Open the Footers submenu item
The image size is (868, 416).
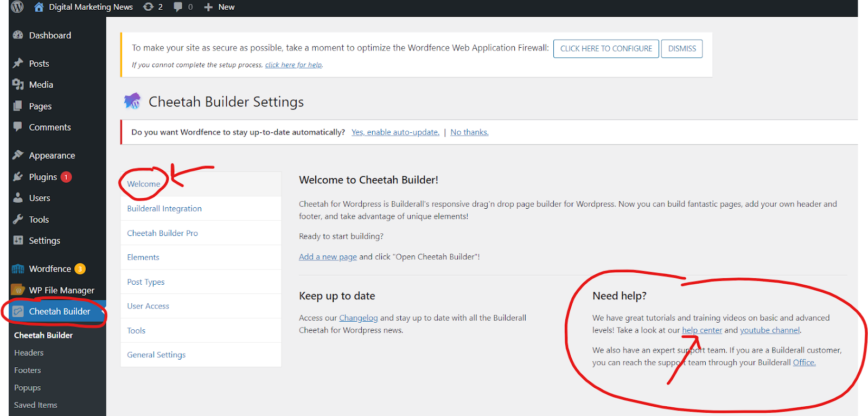pos(28,370)
